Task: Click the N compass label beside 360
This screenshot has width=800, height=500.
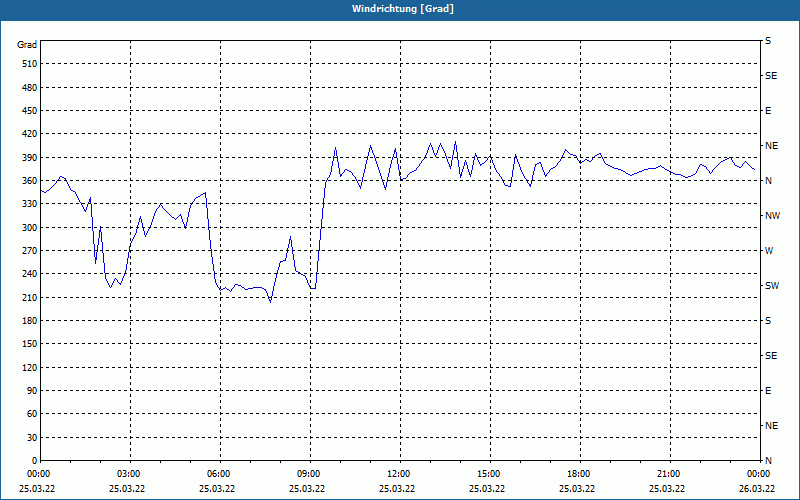Action: pos(768,181)
